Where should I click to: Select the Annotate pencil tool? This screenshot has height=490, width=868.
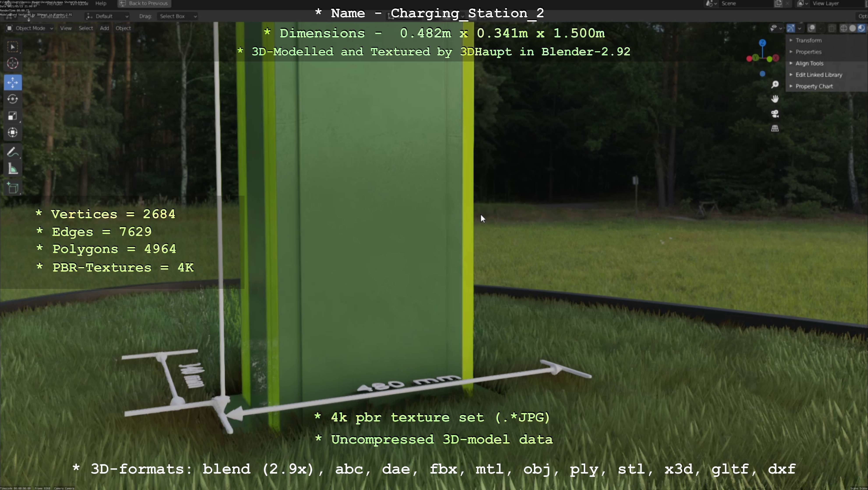coord(12,152)
